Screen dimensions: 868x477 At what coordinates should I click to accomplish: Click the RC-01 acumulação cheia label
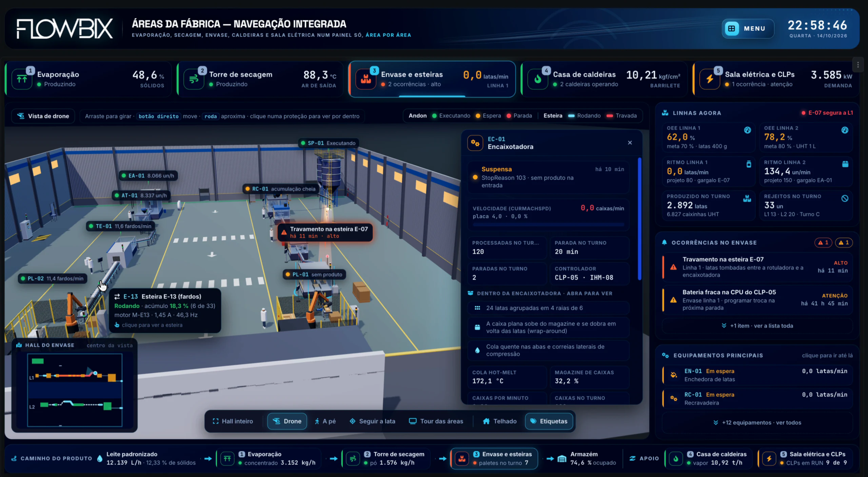pyautogui.click(x=281, y=189)
